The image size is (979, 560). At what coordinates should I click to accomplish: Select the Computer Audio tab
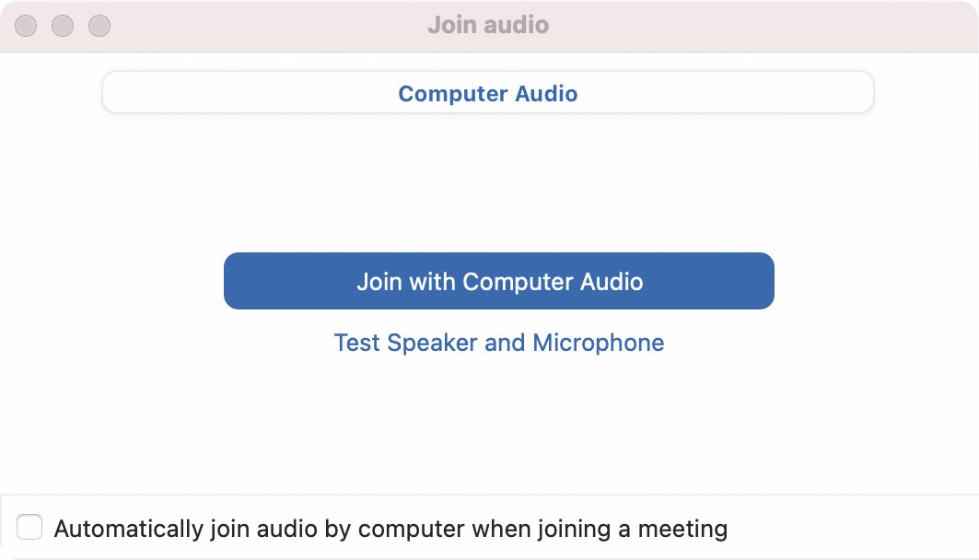click(x=487, y=92)
